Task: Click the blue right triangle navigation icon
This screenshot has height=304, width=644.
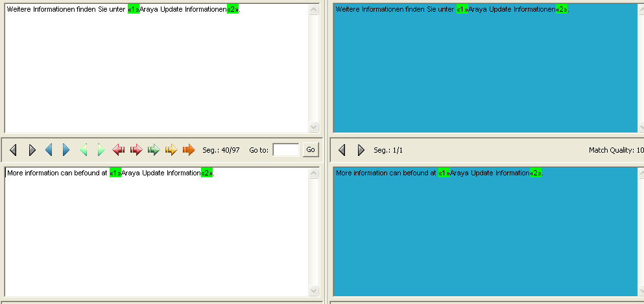Action: (x=66, y=150)
